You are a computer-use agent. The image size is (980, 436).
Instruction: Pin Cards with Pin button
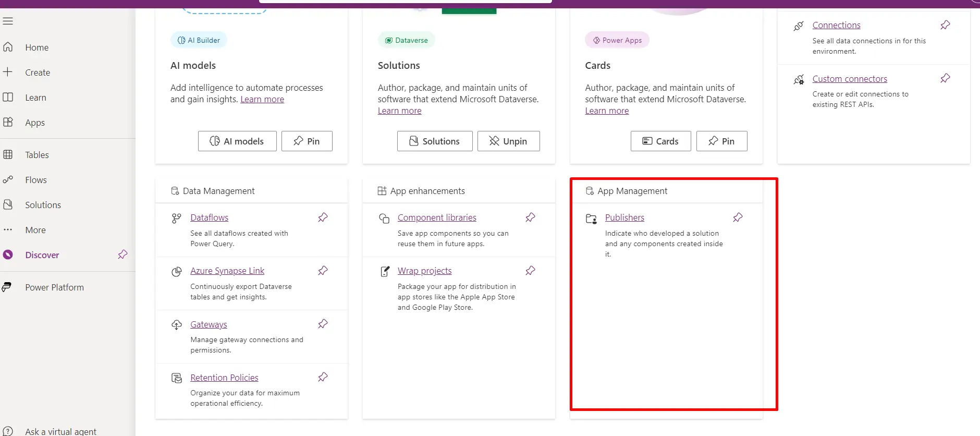point(721,141)
